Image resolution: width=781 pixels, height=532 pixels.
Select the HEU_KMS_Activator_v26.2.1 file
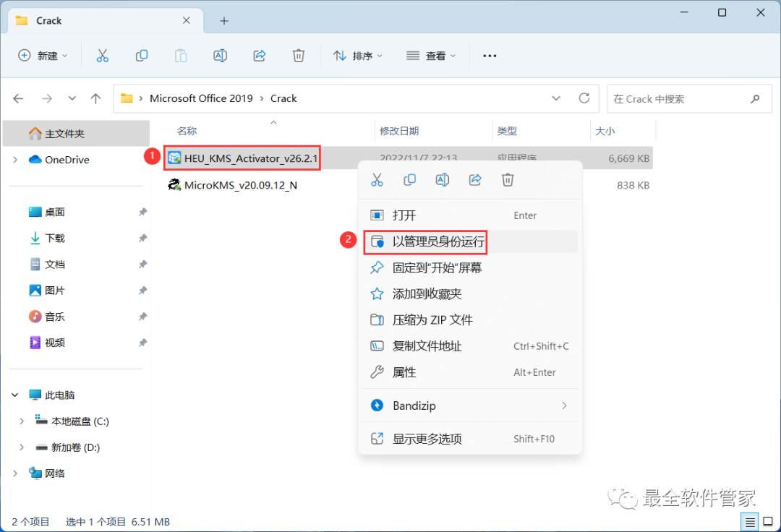[243, 158]
